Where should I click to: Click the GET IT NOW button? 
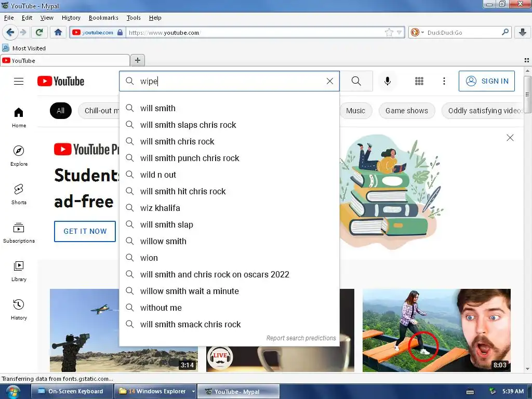click(x=85, y=231)
